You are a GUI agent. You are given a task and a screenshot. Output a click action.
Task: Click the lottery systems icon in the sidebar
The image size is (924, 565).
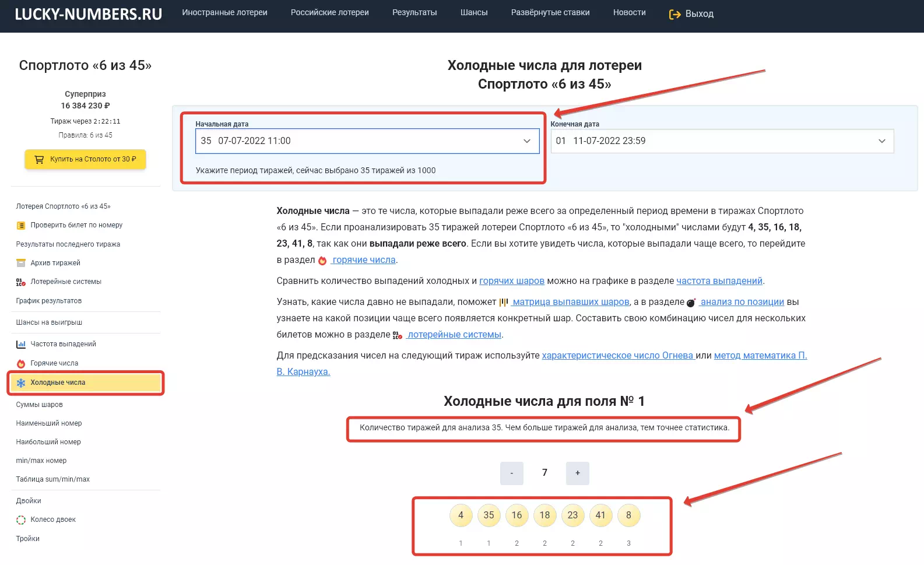[21, 282]
